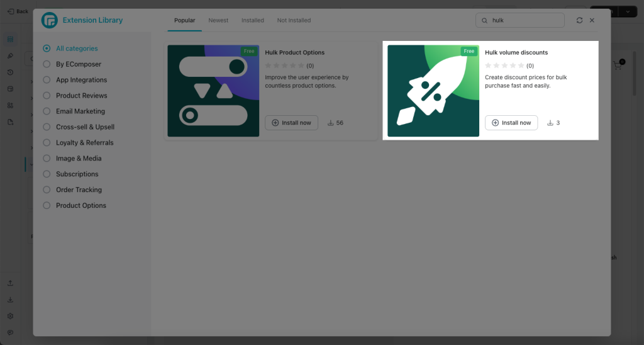The image size is (644, 345).
Task: Click the Free badge on Hulk volume discounts
Action: [469, 52]
